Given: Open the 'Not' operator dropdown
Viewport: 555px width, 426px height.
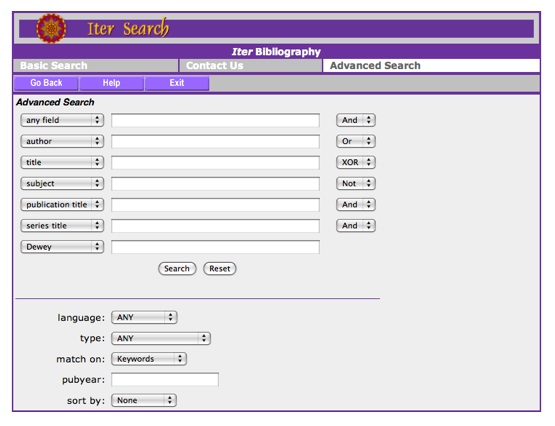Looking at the screenshot, I should pos(356,183).
